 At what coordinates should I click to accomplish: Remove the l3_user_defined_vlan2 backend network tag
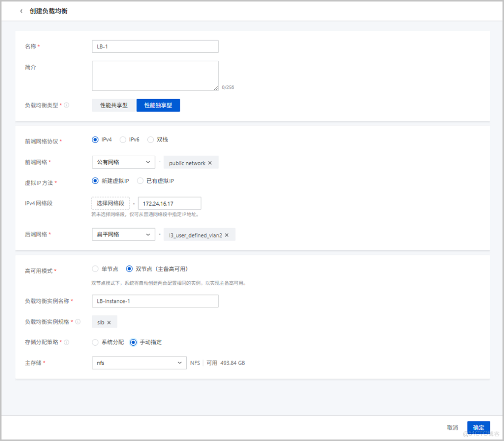tap(227, 235)
